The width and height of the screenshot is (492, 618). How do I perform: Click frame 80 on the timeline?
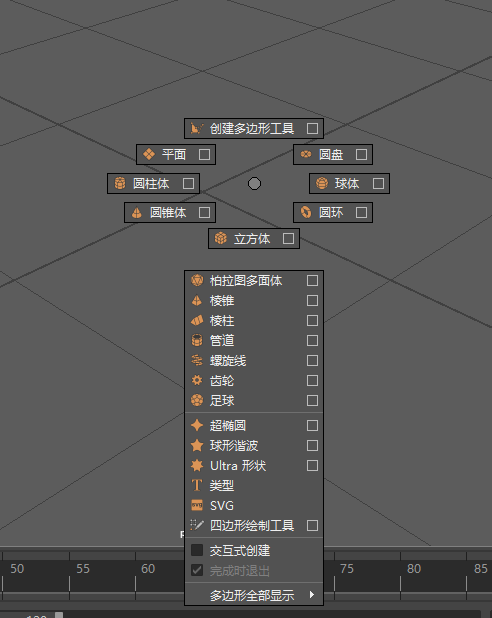pyautogui.click(x=414, y=569)
